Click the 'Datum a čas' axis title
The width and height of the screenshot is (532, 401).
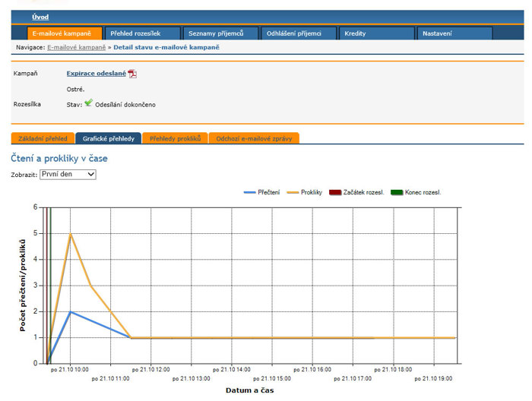click(250, 390)
